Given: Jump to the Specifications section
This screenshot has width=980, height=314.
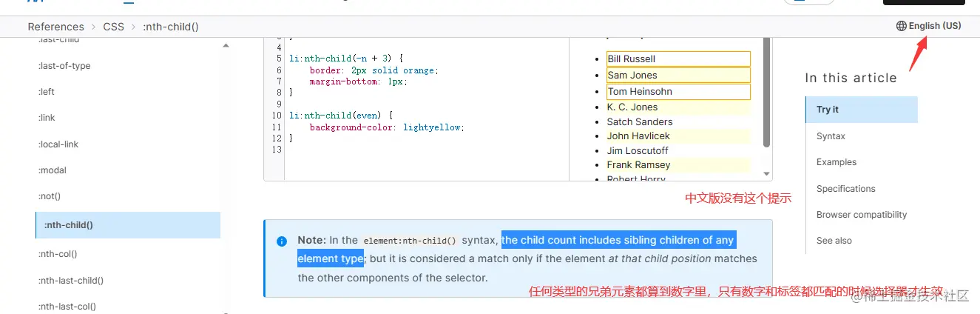Looking at the screenshot, I should 845,189.
